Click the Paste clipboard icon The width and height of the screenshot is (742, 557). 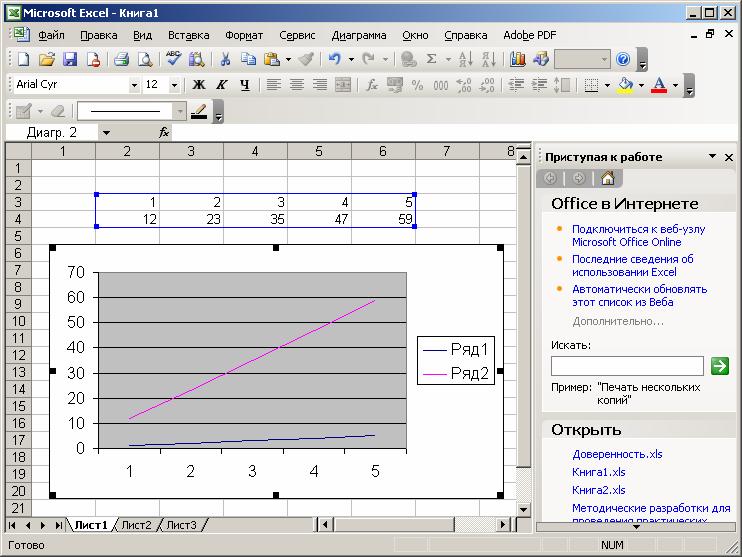[272, 59]
